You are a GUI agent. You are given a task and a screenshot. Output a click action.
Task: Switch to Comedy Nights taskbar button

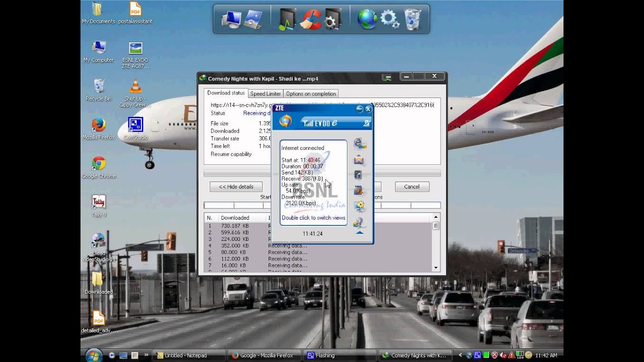click(415, 355)
